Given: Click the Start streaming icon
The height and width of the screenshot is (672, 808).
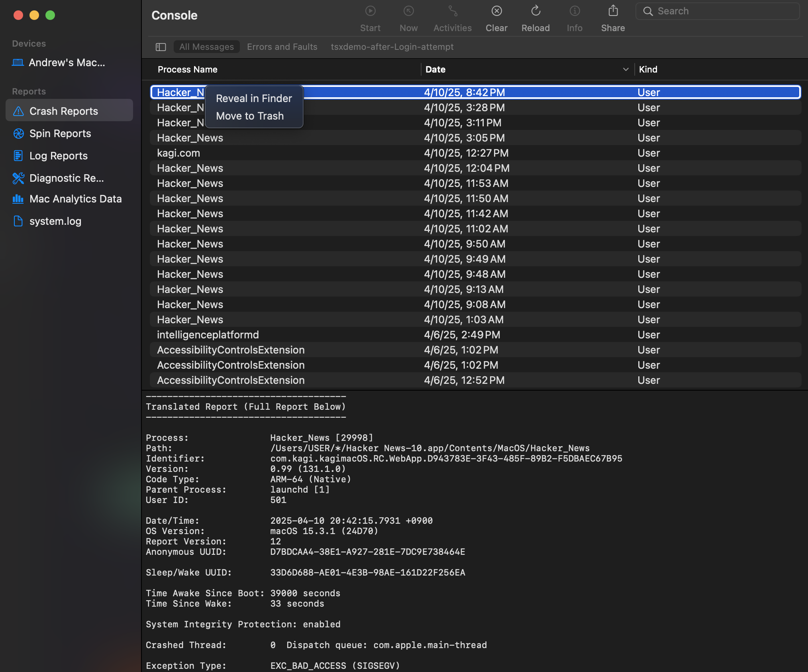Looking at the screenshot, I should pyautogui.click(x=370, y=11).
